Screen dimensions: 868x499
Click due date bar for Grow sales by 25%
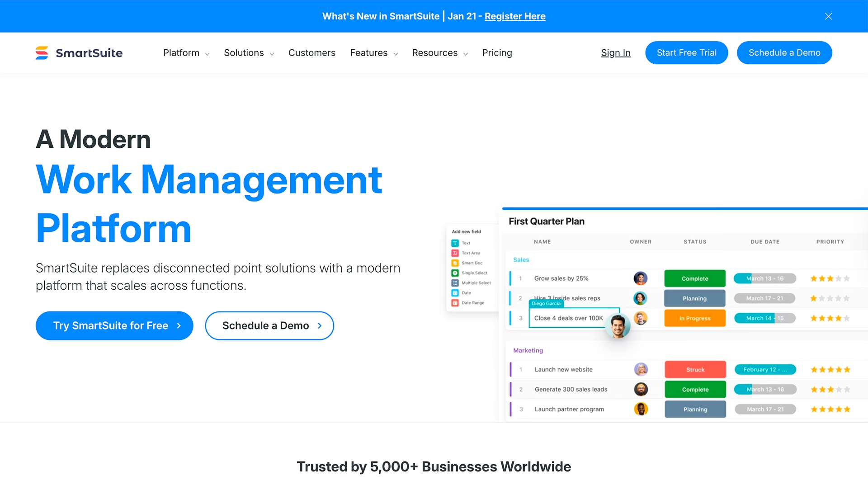(x=765, y=278)
